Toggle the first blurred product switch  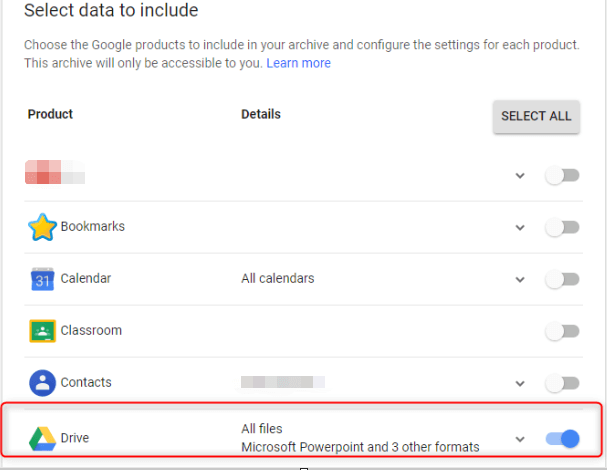point(562,176)
